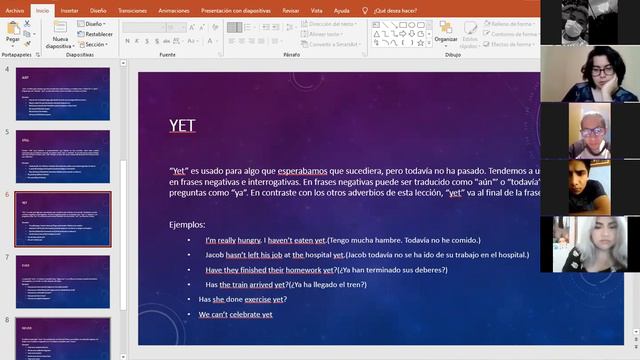The width and height of the screenshot is (640, 360).
Task: Select the Line Arrow shape
Action: [394, 25]
